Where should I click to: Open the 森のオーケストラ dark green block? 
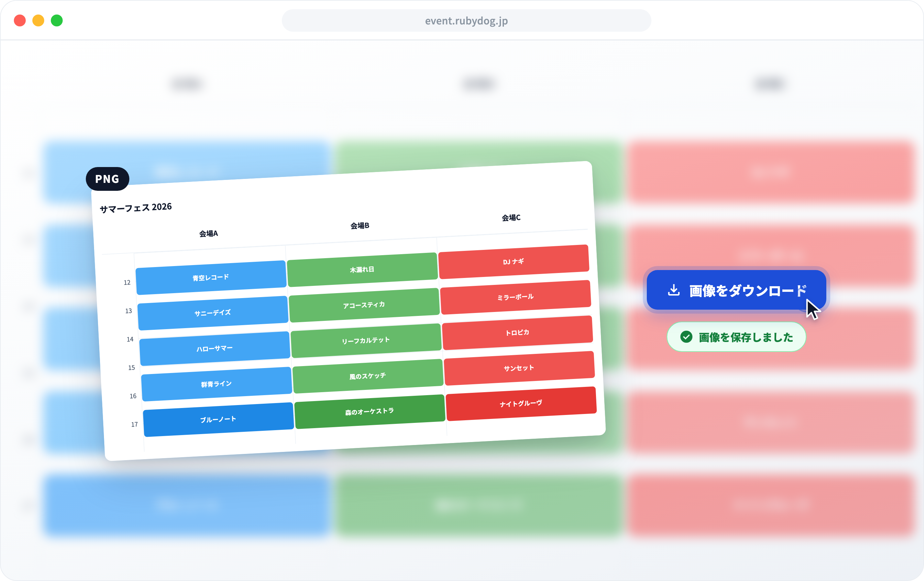point(370,412)
